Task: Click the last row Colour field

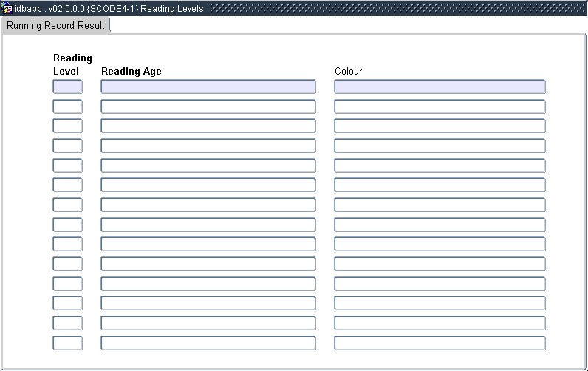Action: click(440, 343)
